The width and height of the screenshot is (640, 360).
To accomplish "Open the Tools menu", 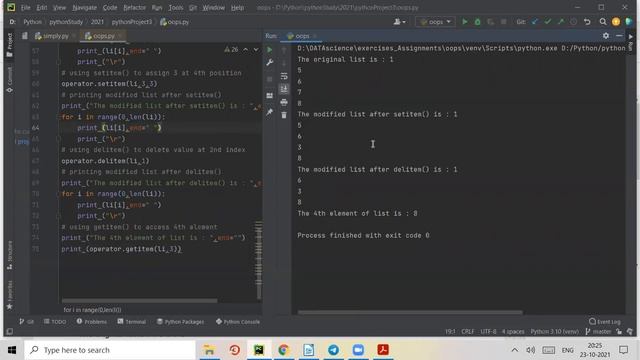I will 176,7.
